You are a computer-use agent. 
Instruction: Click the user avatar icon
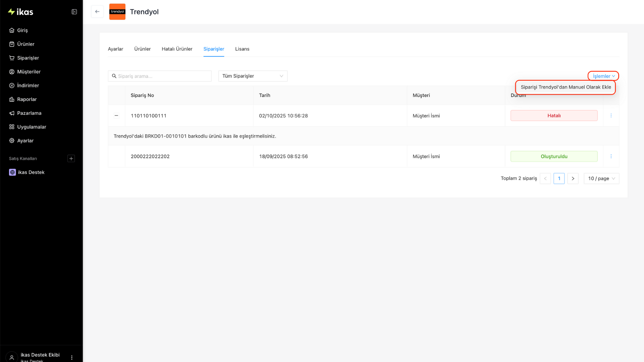coord(12,357)
